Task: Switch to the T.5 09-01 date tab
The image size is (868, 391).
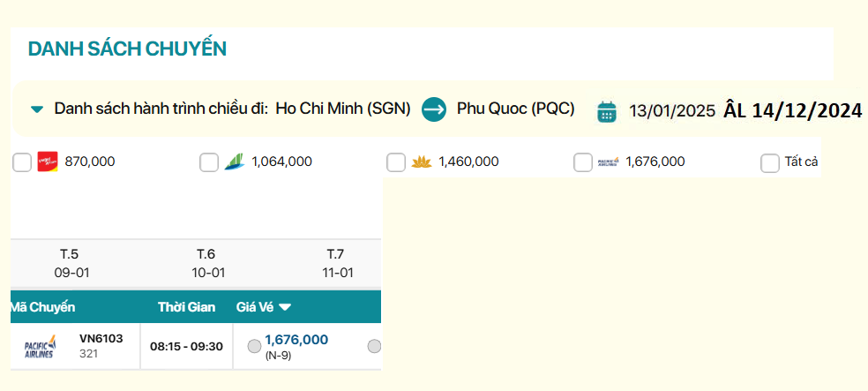Action: (70, 263)
